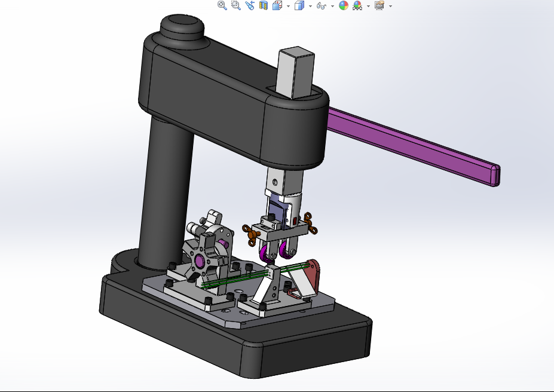This screenshot has width=554, height=392.
Task: Select the Zoom to Area tool
Action: click(x=235, y=5)
